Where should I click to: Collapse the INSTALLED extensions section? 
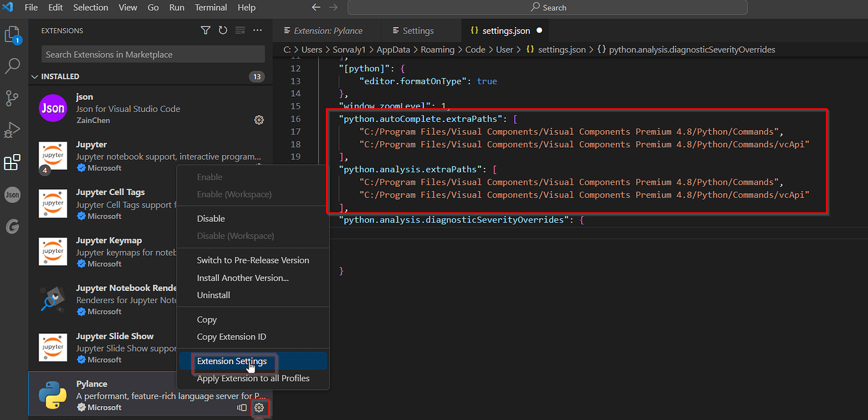[35, 76]
